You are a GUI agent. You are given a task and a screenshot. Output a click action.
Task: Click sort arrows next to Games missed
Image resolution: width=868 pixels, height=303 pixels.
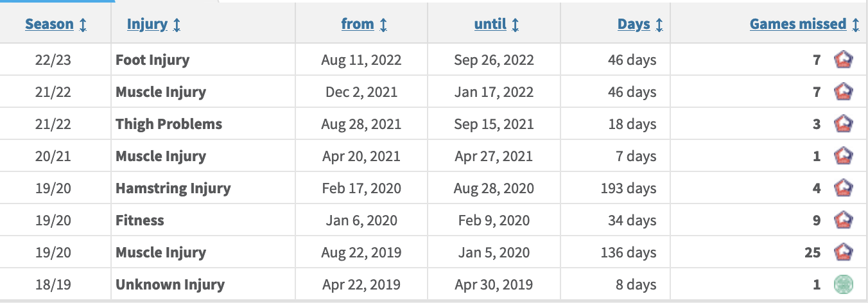855,25
